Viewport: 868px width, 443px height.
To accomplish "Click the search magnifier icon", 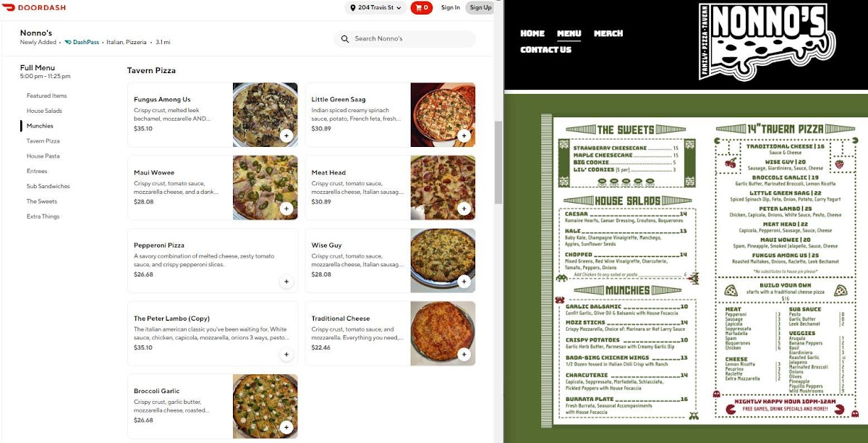I will tap(345, 38).
